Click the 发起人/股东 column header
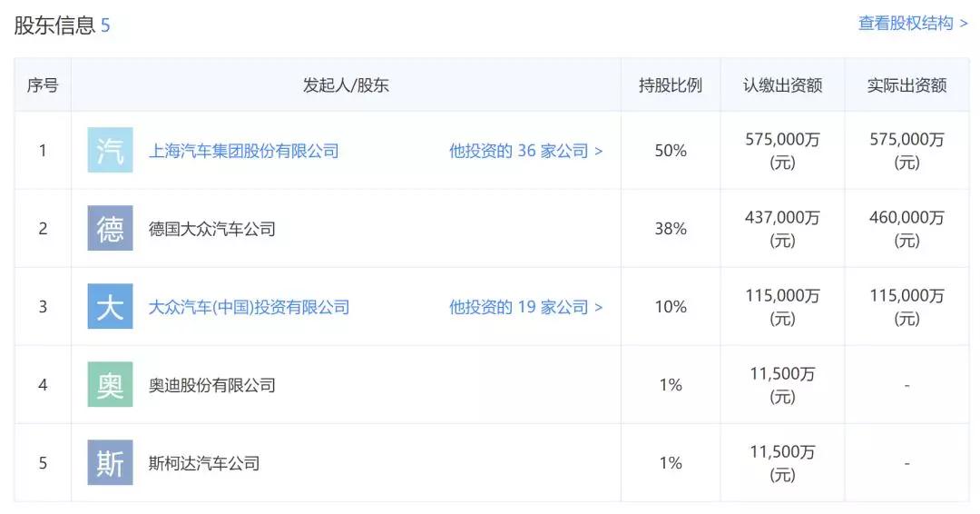980x514 pixels. pos(346,85)
